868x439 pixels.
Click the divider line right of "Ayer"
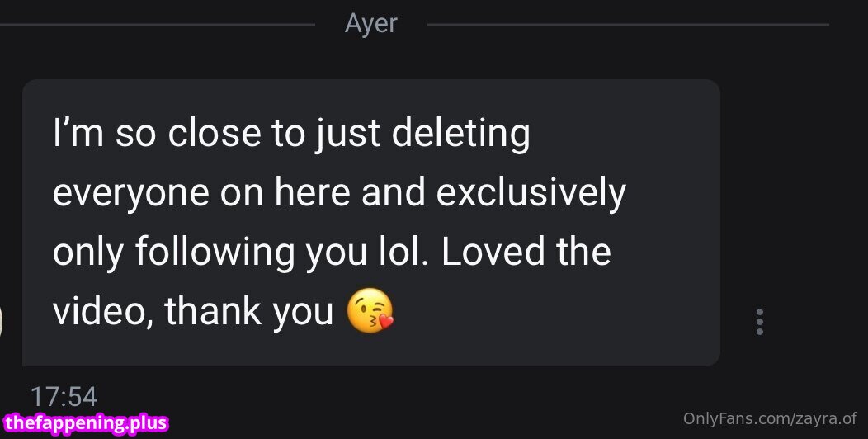(x=627, y=25)
